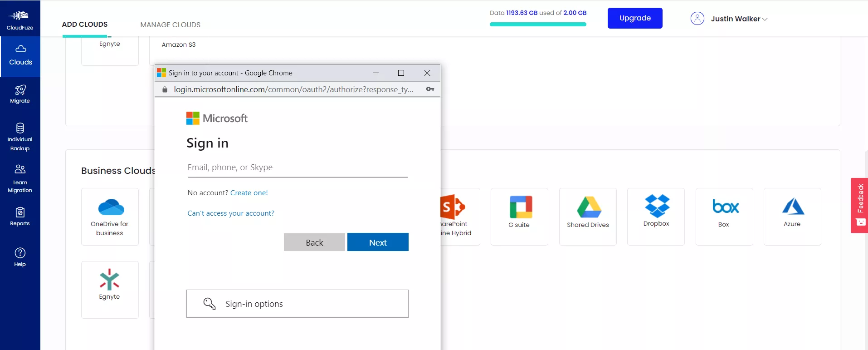Click Back in Microsoft sign-in
This screenshot has height=350, width=868.
[x=314, y=242]
